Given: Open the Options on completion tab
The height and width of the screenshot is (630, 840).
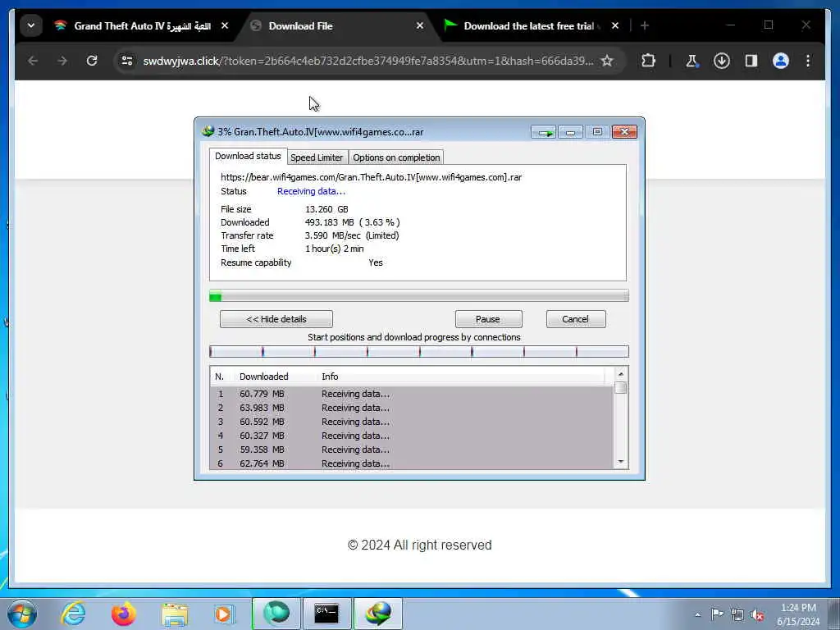Looking at the screenshot, I should [x=396, y=157].
